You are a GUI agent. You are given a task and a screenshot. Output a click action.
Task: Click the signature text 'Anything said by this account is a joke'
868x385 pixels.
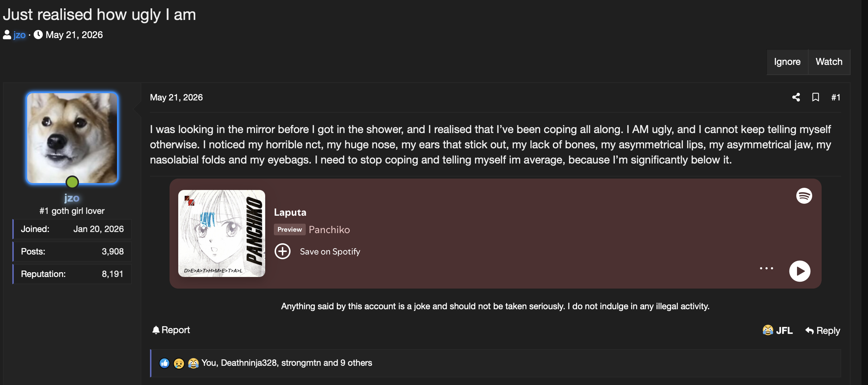356,306
